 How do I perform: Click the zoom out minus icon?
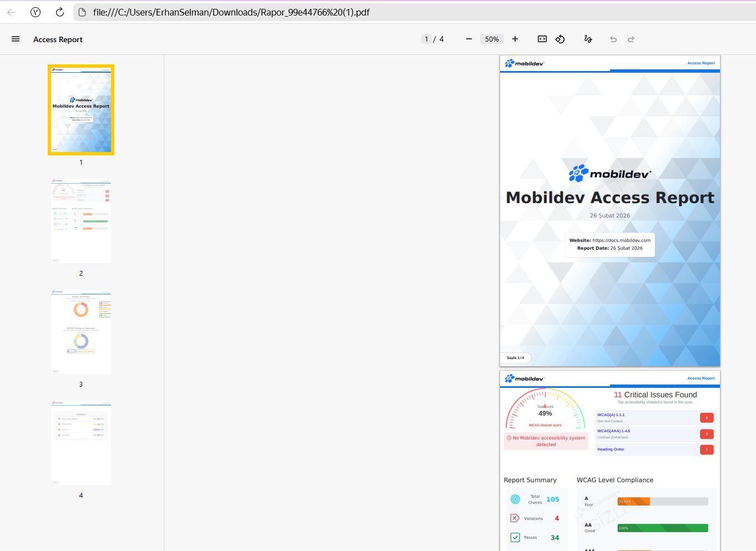(x=469, y=39)
